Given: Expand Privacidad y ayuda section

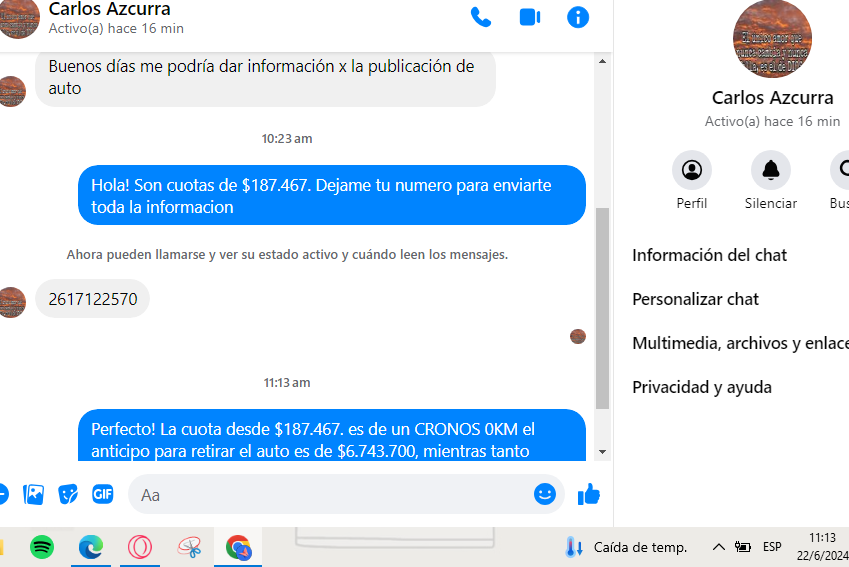Looking at the screenshot, I should tap(701, 387).
